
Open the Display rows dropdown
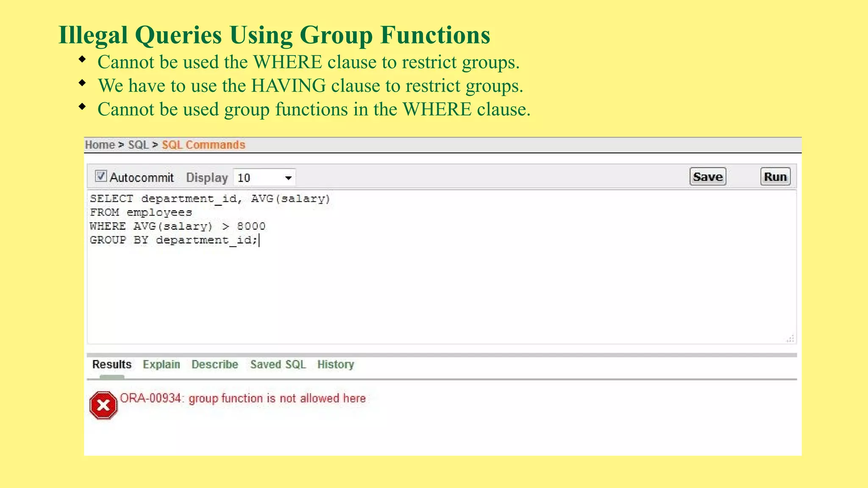tap(264, 177)
